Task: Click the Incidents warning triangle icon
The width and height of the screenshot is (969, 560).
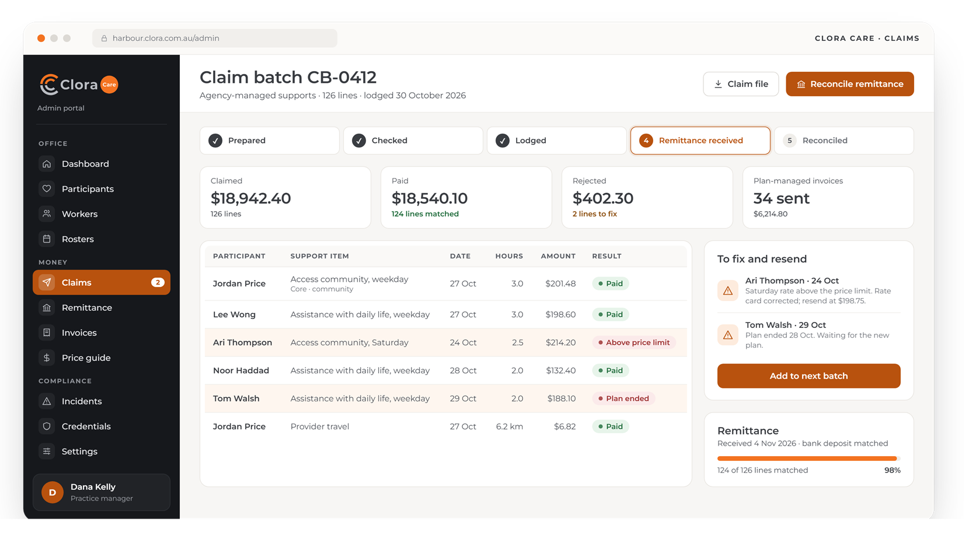Action: click(47, 401)
